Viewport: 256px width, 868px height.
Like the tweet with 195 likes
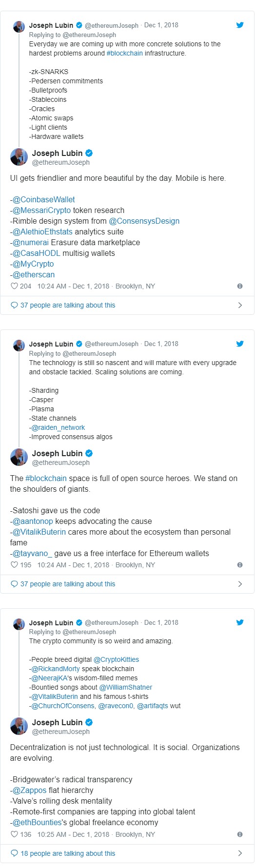click(14, 565)
